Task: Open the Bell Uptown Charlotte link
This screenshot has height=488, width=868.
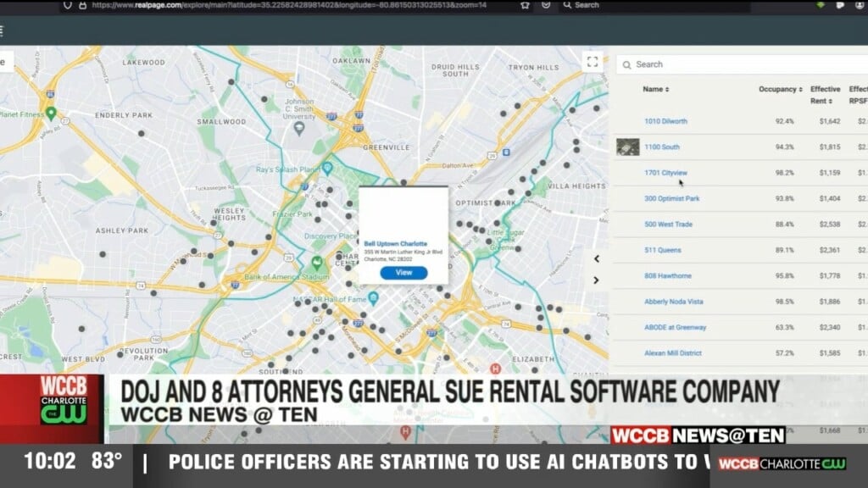Action: [x=395, y=243]
